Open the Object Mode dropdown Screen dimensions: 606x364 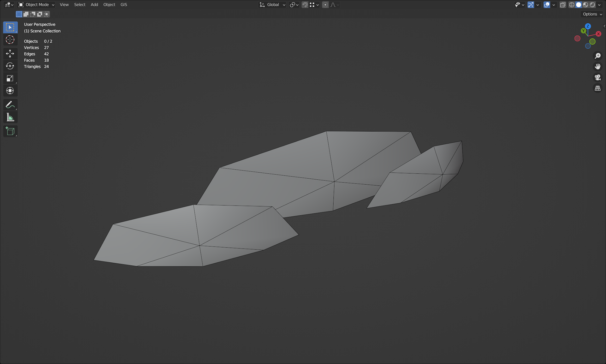click(x=36, y=5)
